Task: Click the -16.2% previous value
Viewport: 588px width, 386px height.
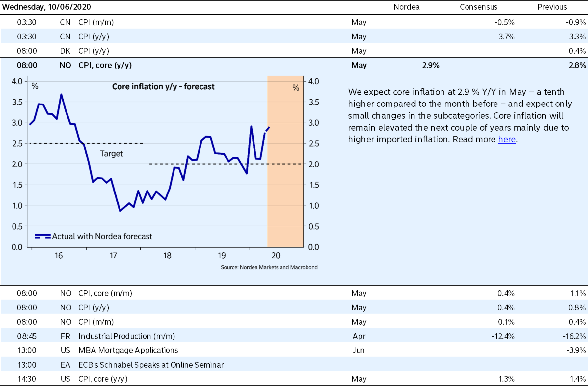Action: coord(574,336)
